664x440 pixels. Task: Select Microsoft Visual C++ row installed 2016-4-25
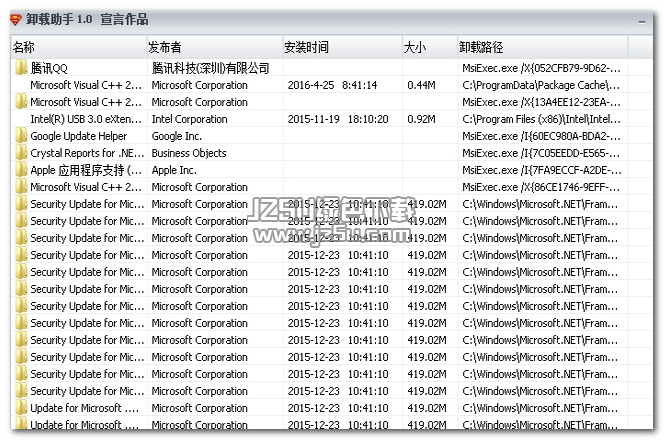pyautogui.click(x=86, y=85)
